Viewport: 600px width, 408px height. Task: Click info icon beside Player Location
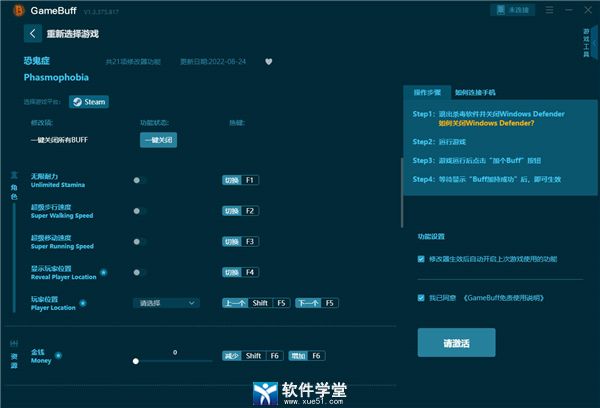82,302
